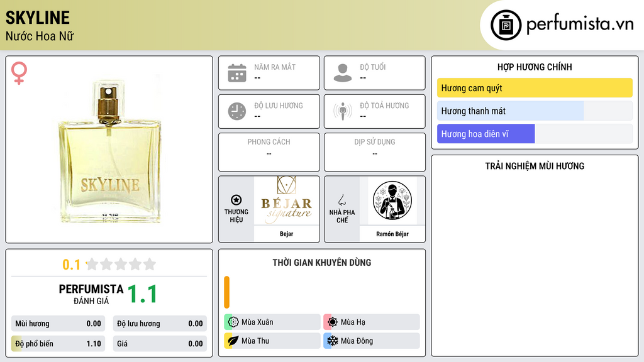The image size is (644, 362).
Task: Open perfumer Ramón Béjar's page
Action: pos(392,234)
